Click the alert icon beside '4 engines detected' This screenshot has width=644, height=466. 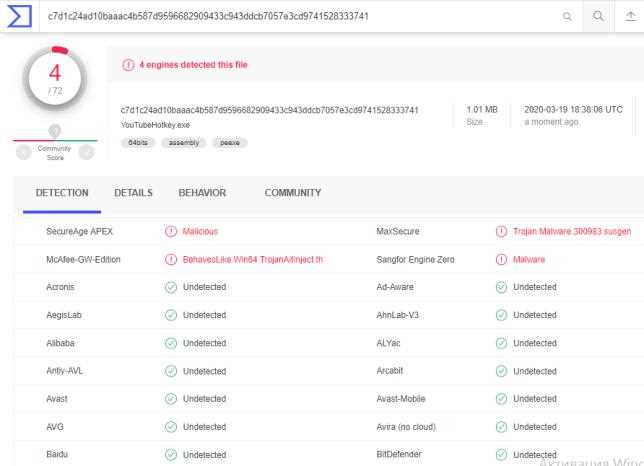pyautogui.click(x=128, y=65)
